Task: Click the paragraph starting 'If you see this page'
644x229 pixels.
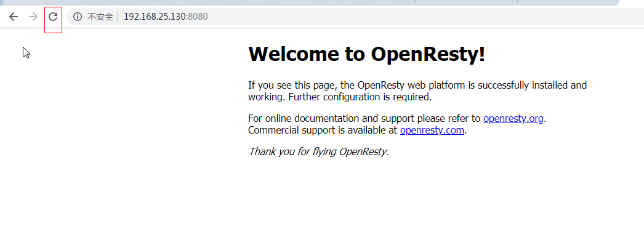Action: pos(417,91)
